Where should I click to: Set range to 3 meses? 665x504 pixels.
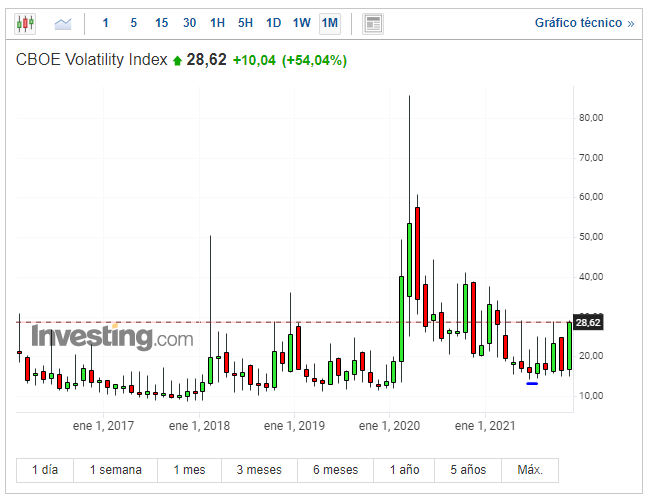coord(259,470)
